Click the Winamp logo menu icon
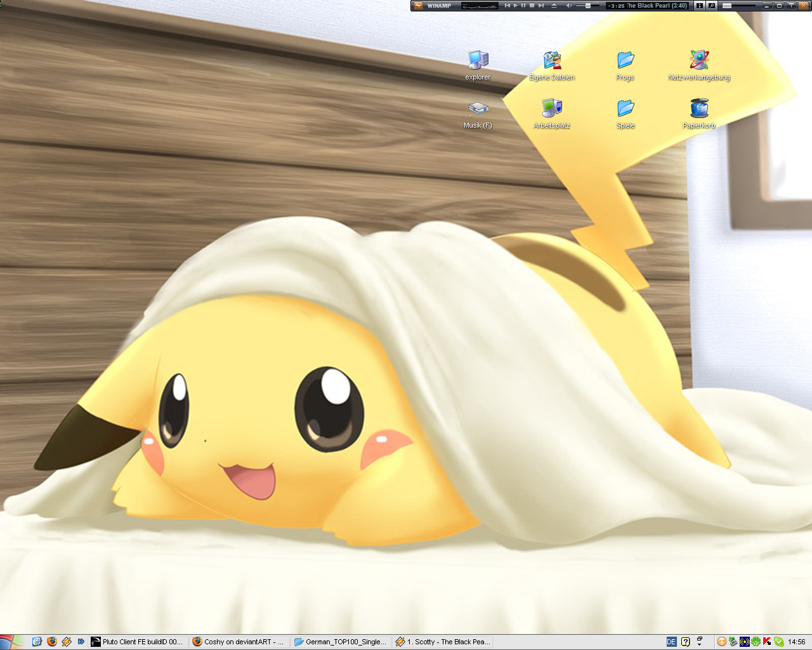812x650 pixels. coord(418,6)
